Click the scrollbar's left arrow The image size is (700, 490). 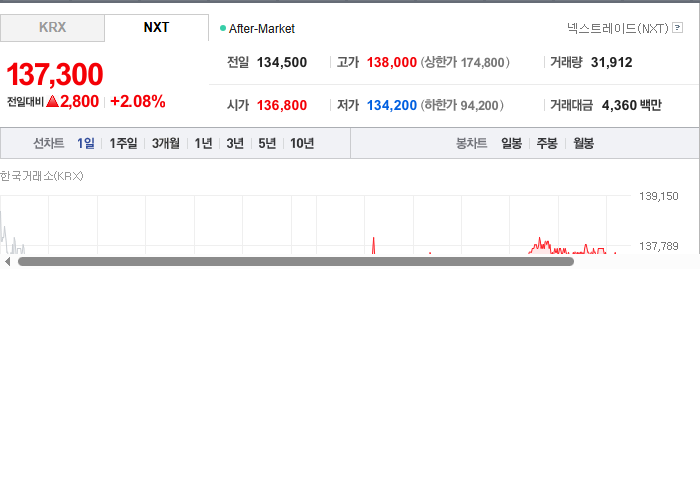coord(7,262)
